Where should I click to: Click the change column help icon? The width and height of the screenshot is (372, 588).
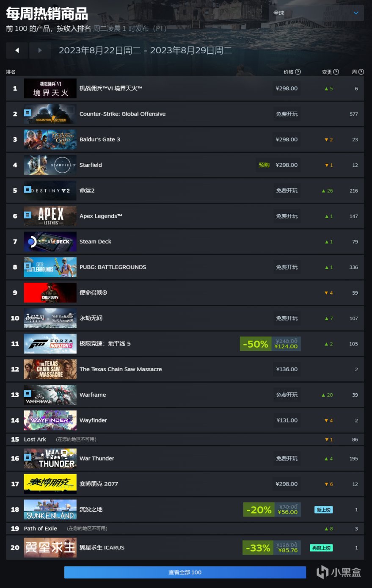pos(336,72)
